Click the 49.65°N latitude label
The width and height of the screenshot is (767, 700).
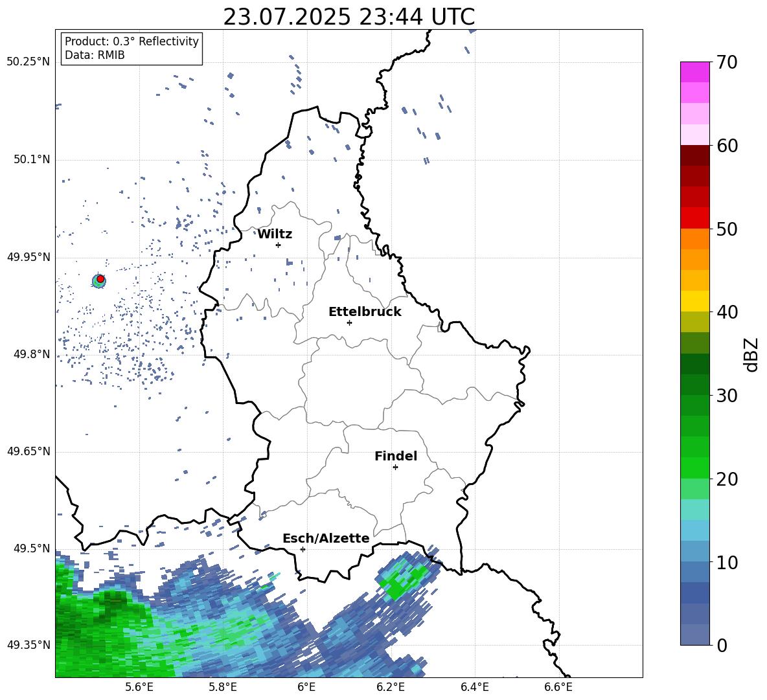(x=29, y=451)
